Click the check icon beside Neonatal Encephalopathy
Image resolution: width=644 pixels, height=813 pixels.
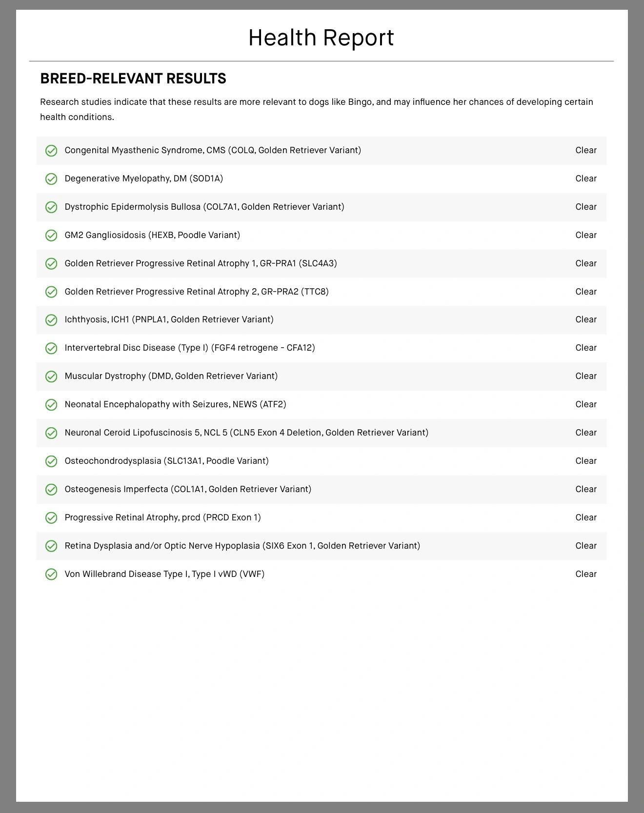(x=51, y=405)
